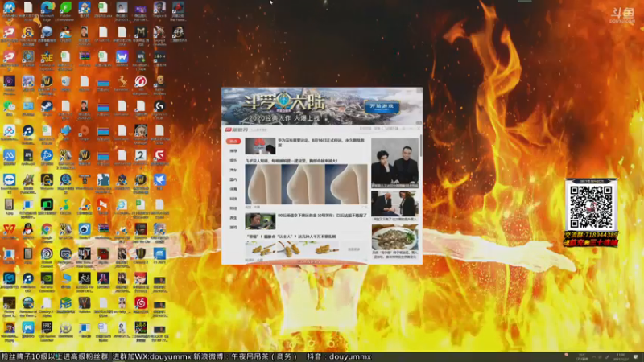The height and width of the screenshot is (362, 644).
Task: Close the news popup window
Action: pyautogui.click(x=419, y=129)
